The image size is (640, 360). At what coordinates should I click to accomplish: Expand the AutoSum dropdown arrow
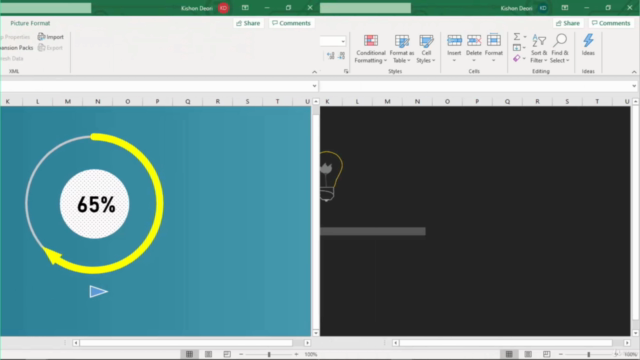tap(525, 37)
